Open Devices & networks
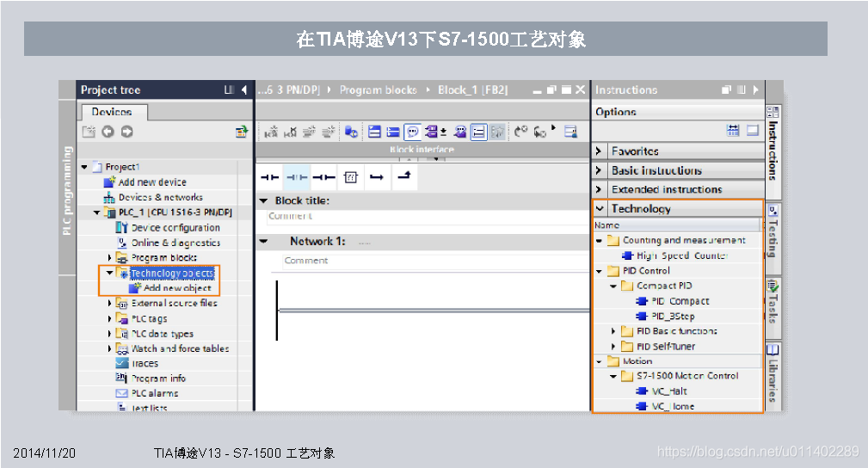868x468 pixels. (161, 197)
